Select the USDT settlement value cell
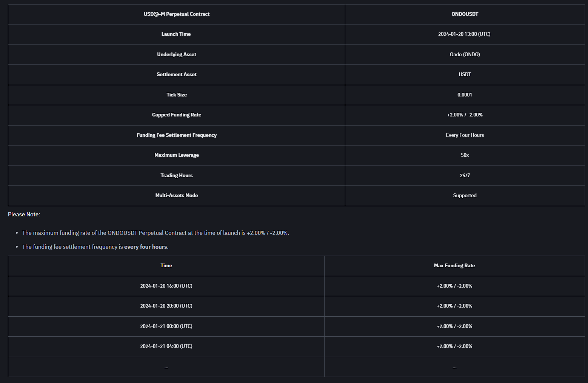 (465, 74)
